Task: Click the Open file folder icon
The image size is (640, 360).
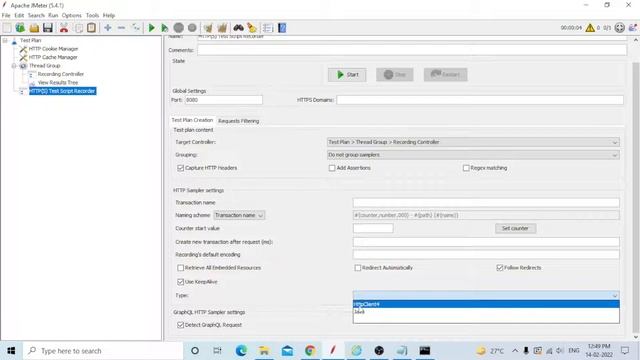Action: click(34, 28)
